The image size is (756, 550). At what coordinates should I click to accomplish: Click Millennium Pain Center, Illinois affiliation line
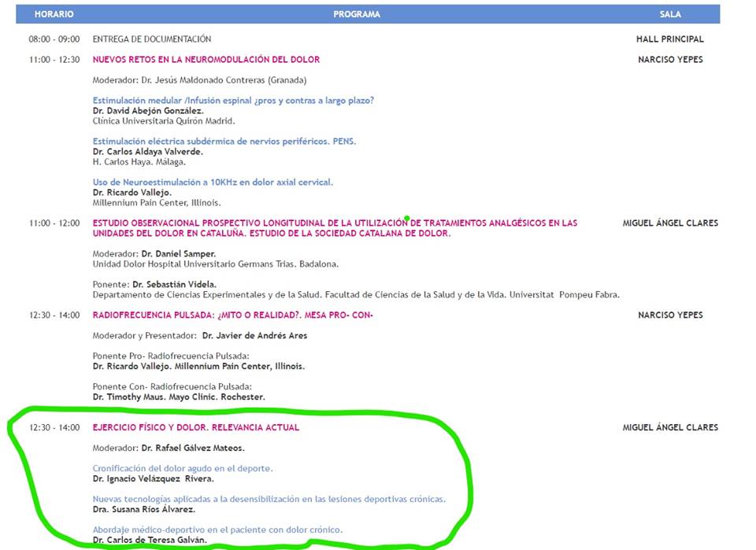(157, 203)
